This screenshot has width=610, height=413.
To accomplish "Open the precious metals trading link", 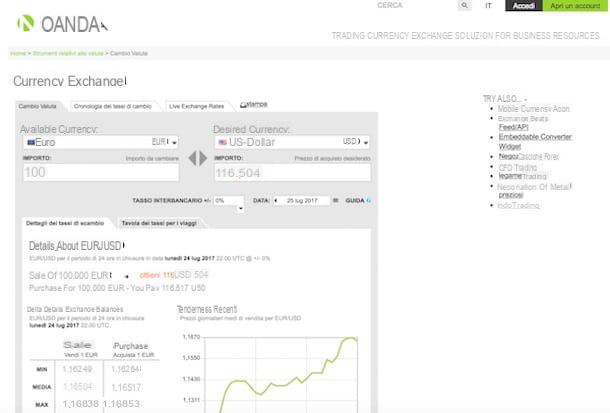I will [x=534, y=191].
